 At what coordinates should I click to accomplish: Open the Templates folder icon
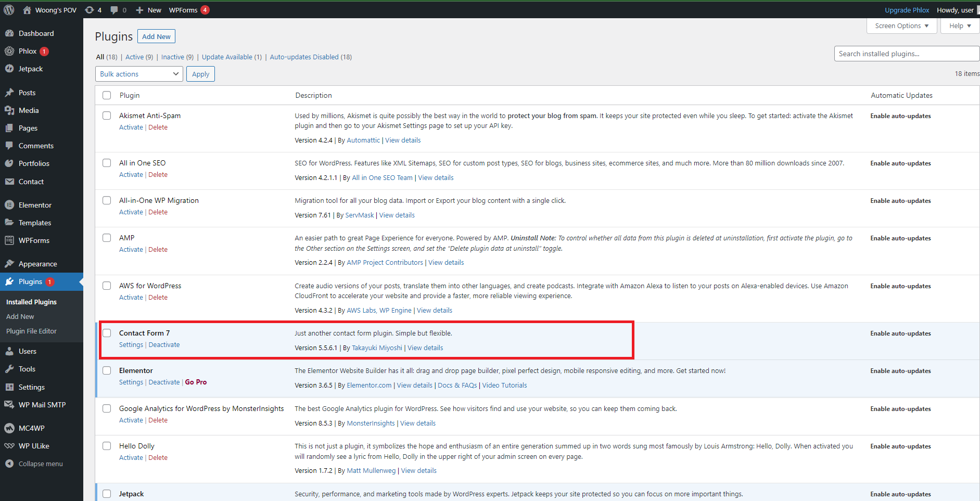click(x=9, y=223)
